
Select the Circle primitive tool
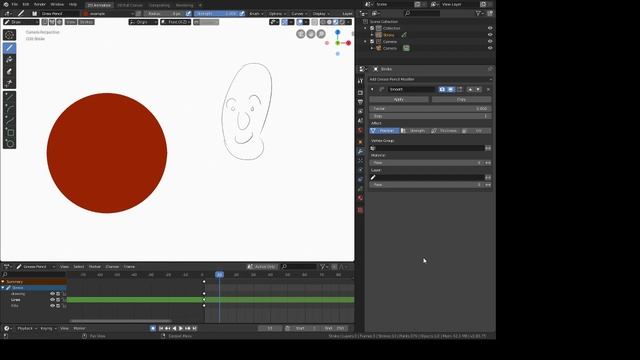pyautogui.click(x=9, y=144)
